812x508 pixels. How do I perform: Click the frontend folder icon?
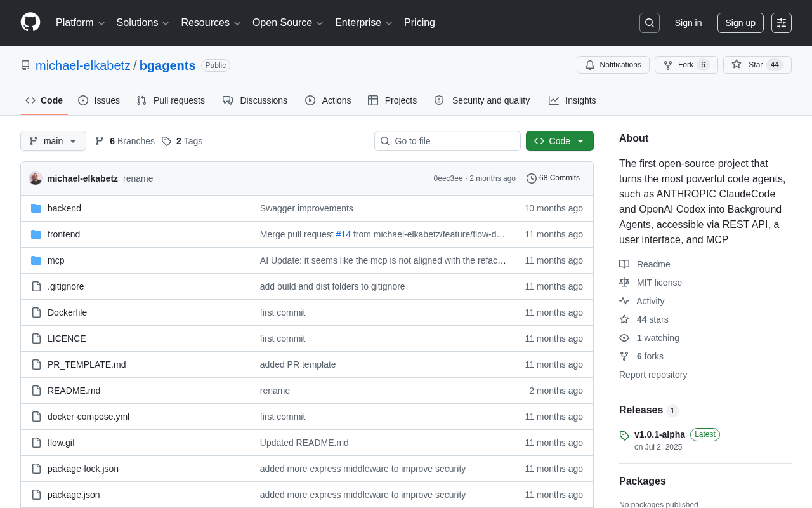36,234
